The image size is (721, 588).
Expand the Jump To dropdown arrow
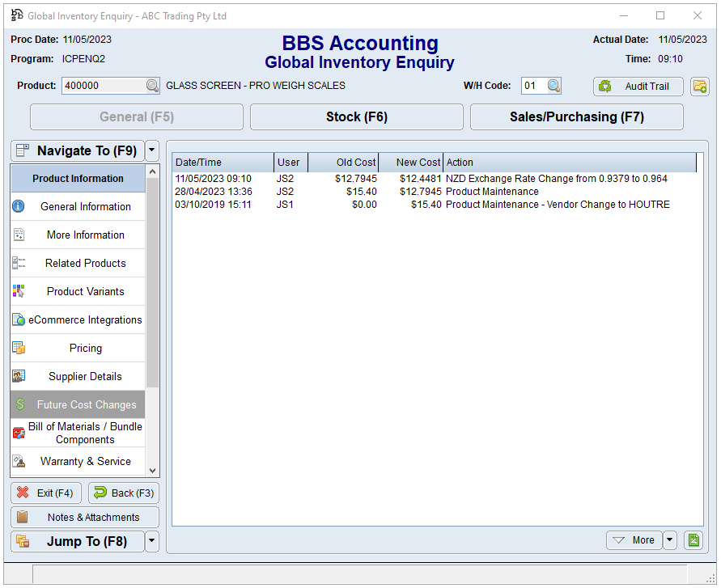coord(152,541)
